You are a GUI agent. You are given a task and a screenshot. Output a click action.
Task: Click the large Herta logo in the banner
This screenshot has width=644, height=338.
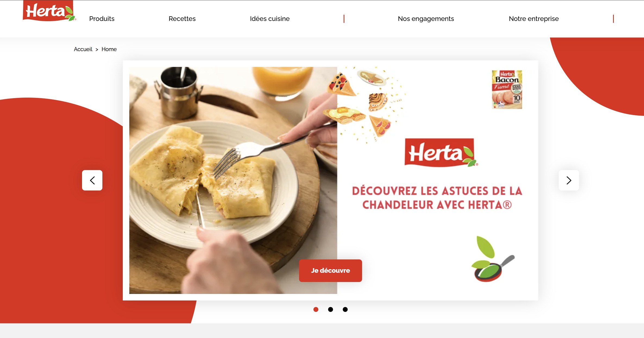(441, 153)
